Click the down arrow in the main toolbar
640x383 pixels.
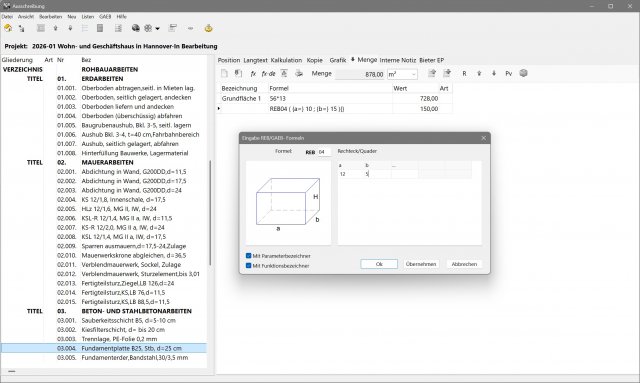tap(70, 28)
